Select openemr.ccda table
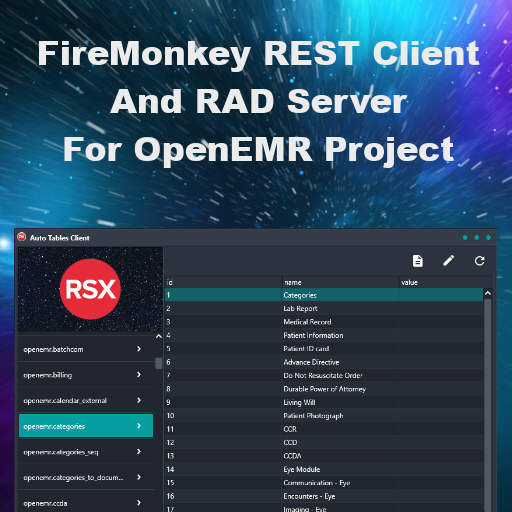This screenshot has height=512, width=512. [x=86, y=503]
